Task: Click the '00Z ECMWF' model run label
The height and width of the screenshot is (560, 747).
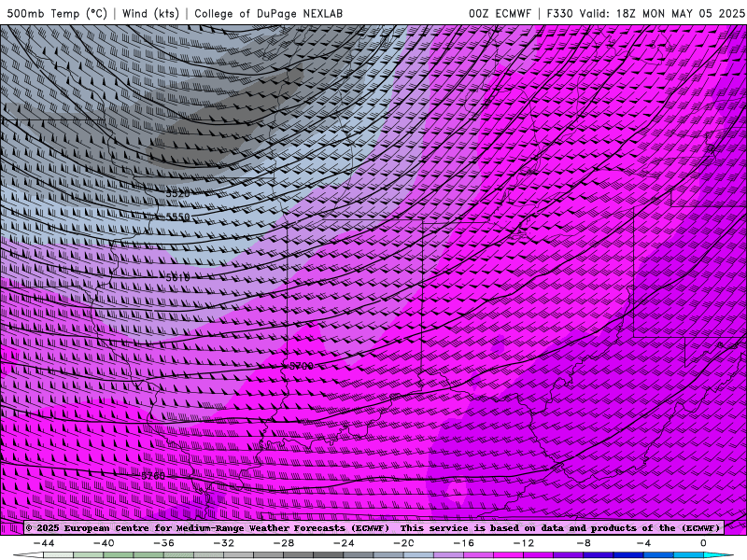Action: pyautogui.click(x=500, y=13)
